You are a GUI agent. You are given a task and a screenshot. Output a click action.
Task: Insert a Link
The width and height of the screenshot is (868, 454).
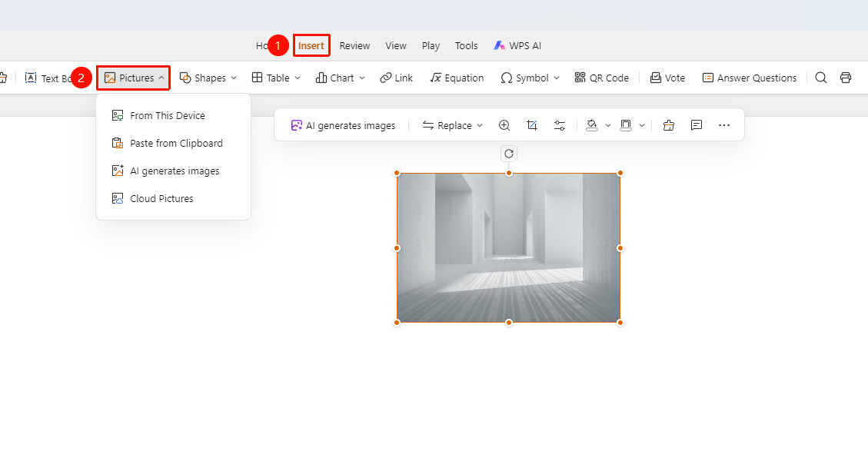click(x=397, y=78)
